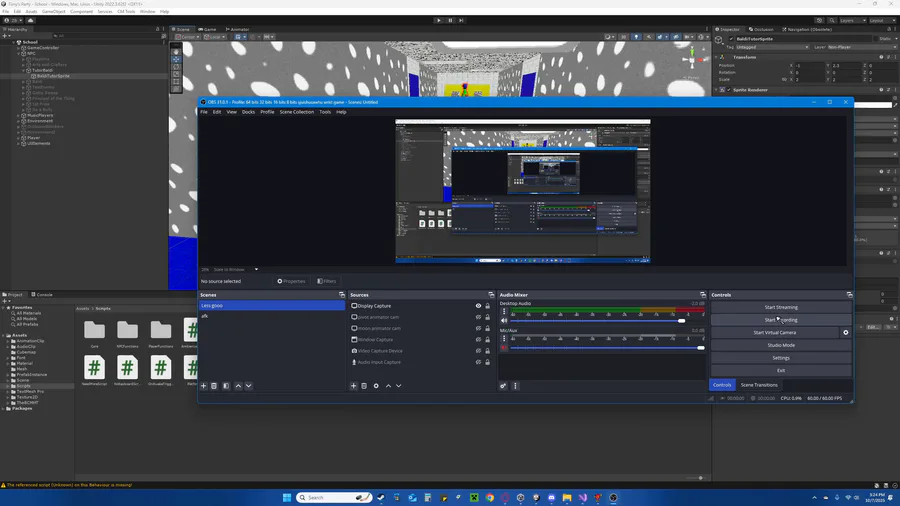Open OBS Settings from Controls dock
This screenshot has height=506, width=900.
tap(781, 357)
